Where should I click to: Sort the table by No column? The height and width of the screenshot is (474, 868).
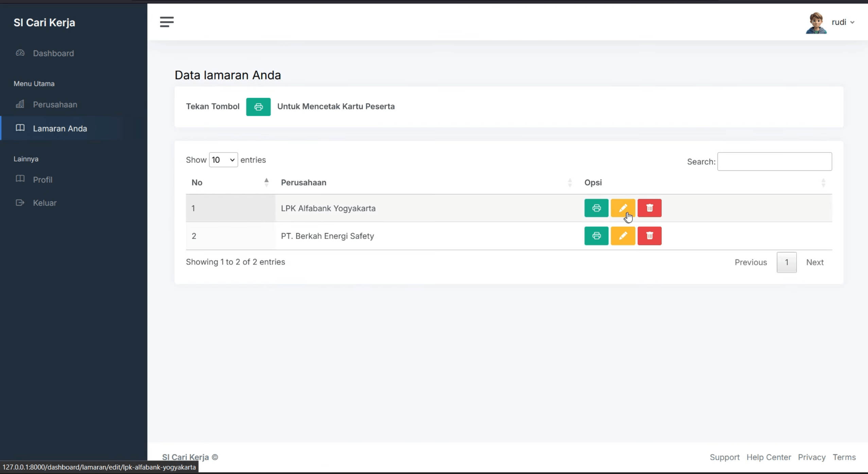tap(230, 183)
